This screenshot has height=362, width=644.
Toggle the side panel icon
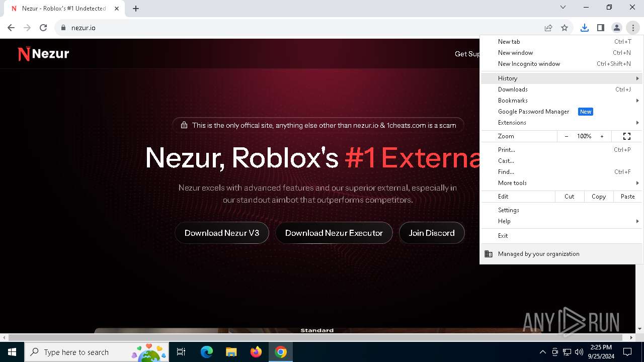(600, 28)
